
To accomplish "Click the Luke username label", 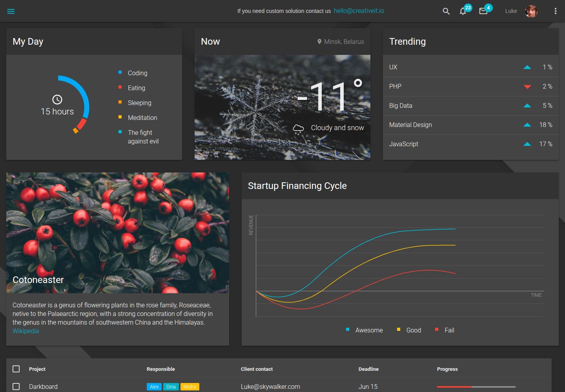I will pyautogui.click(x=511, y=11).
